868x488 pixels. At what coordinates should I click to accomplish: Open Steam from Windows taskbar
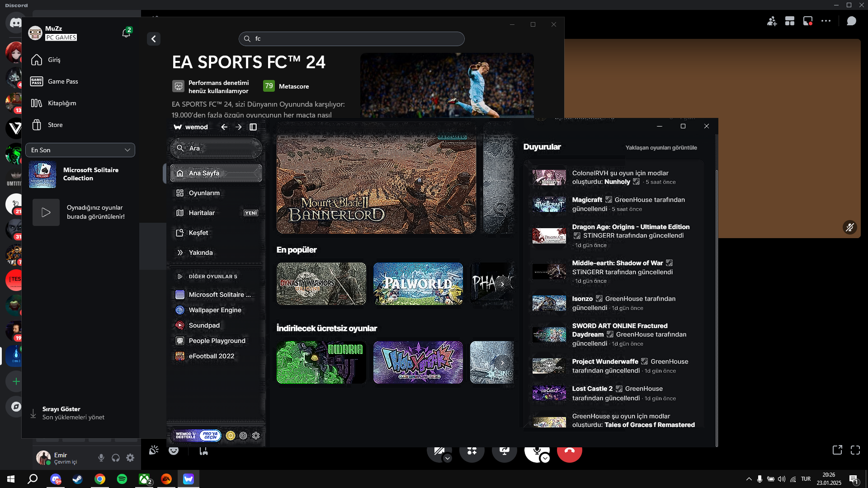coord(78,479)
